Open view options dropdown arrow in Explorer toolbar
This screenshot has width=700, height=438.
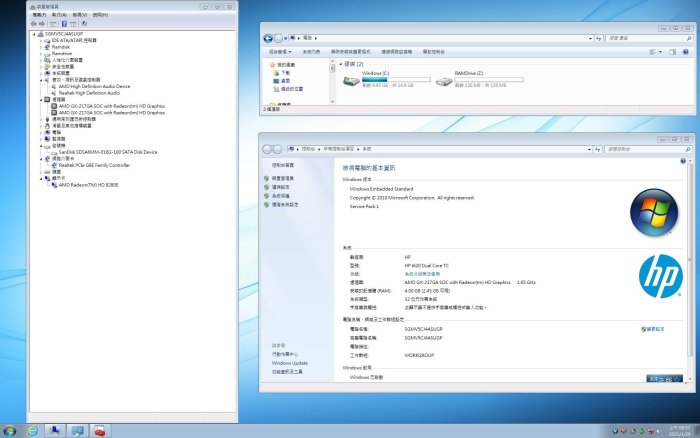click(x=660, y=52)
